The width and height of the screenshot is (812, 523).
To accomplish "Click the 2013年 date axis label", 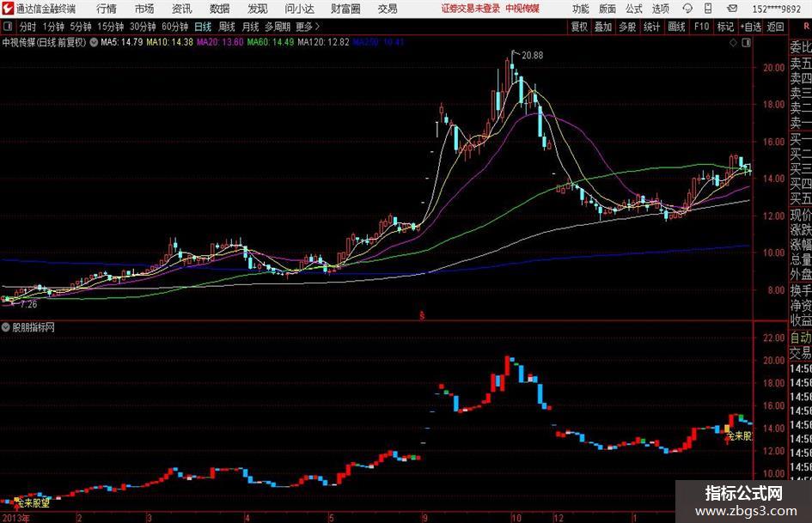I will pos(15,518).
